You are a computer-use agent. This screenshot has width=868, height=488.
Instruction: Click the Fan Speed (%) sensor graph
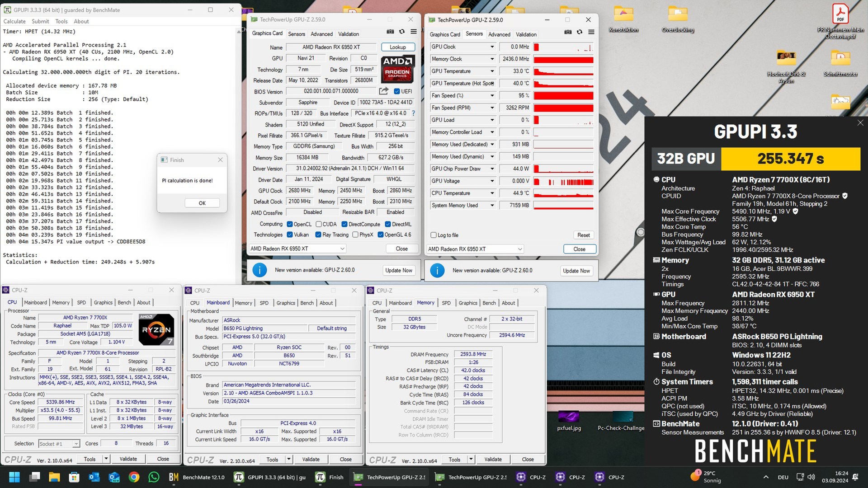click(564, 96)
